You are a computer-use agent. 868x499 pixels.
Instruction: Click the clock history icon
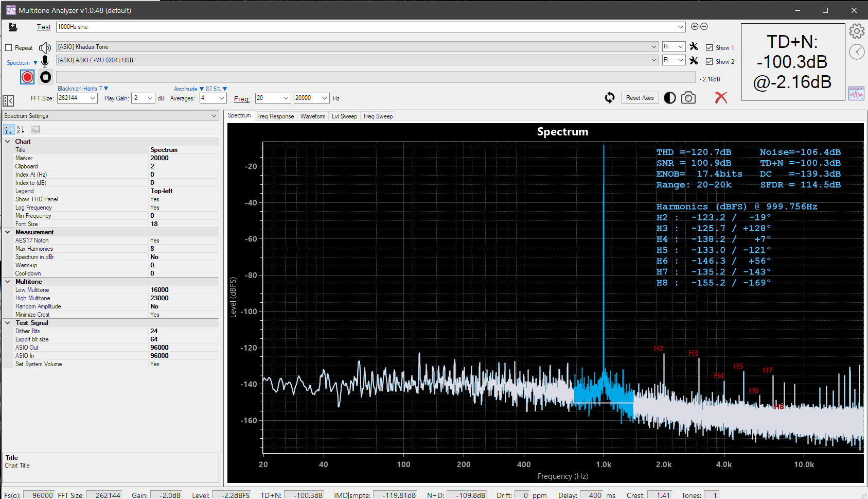coord(857,51)
